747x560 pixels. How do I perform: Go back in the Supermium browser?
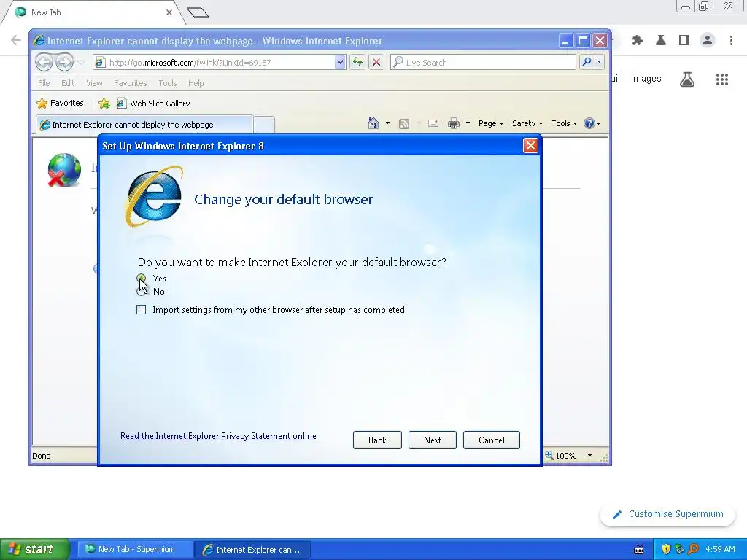pos(16,41)
